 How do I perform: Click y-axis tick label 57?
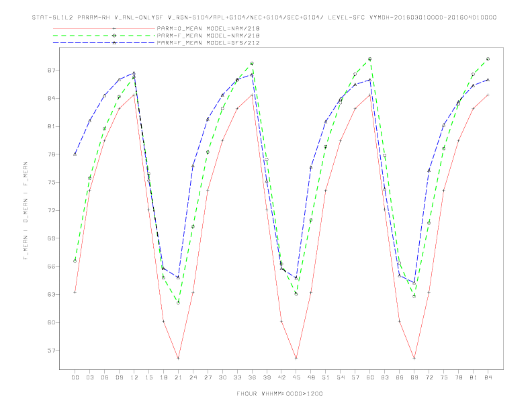51,351
